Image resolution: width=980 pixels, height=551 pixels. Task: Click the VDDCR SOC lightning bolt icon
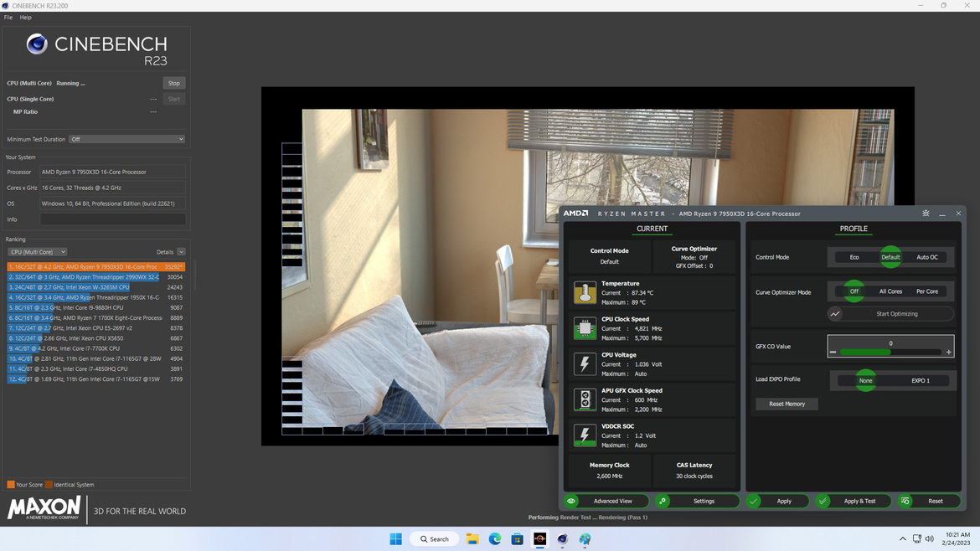tap(585, 435)
